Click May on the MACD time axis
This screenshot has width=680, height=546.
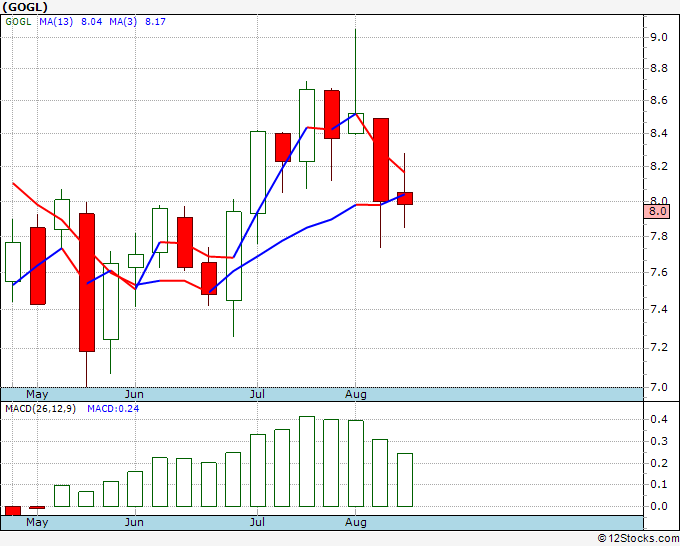(37, 522)
